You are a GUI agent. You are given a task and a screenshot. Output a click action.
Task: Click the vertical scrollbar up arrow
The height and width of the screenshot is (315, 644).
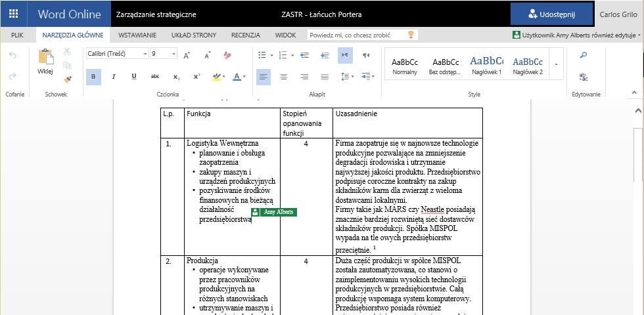coord(638,111)
